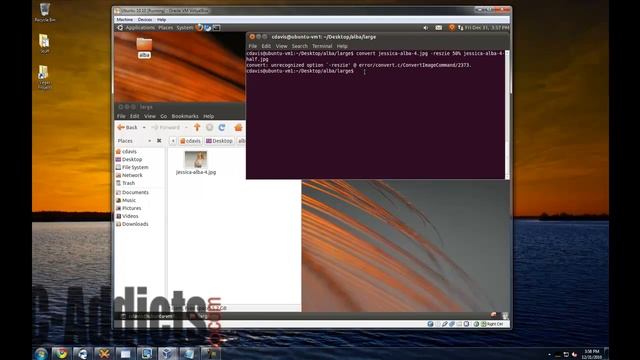Select cdavis in Places sidebar
640x360 pixels.
point(126,151)
